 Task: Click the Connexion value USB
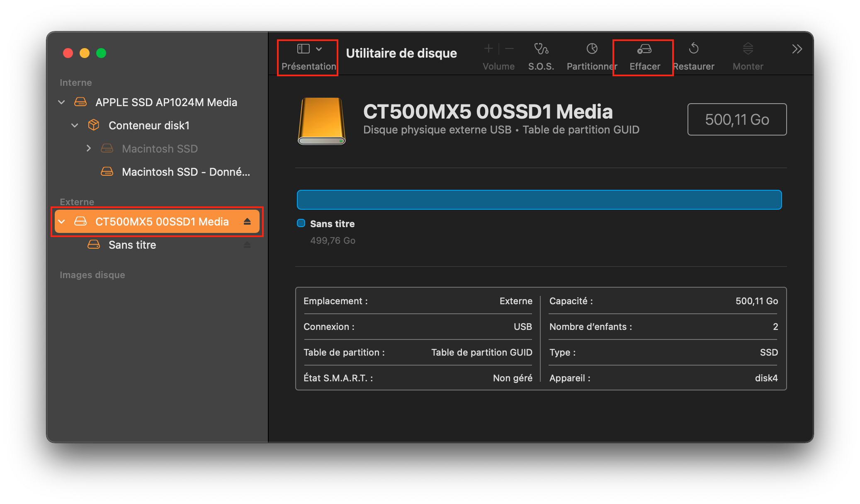pos(523,327)
